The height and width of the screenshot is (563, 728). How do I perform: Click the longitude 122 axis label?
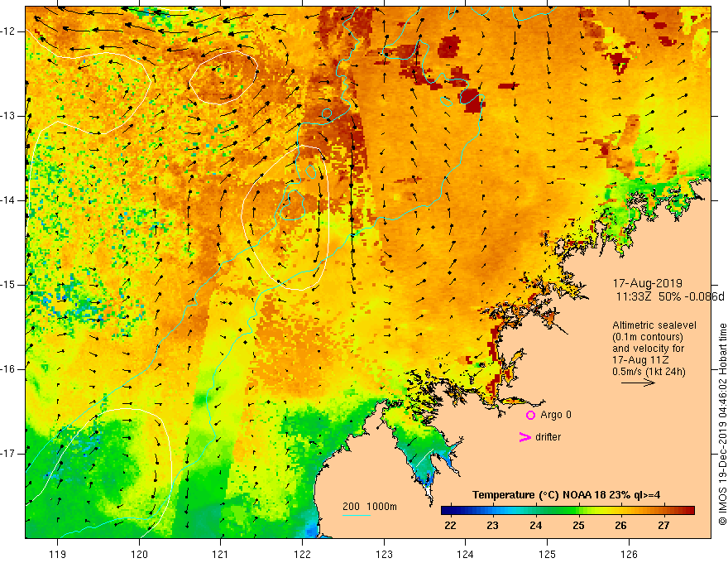point(302,554)
